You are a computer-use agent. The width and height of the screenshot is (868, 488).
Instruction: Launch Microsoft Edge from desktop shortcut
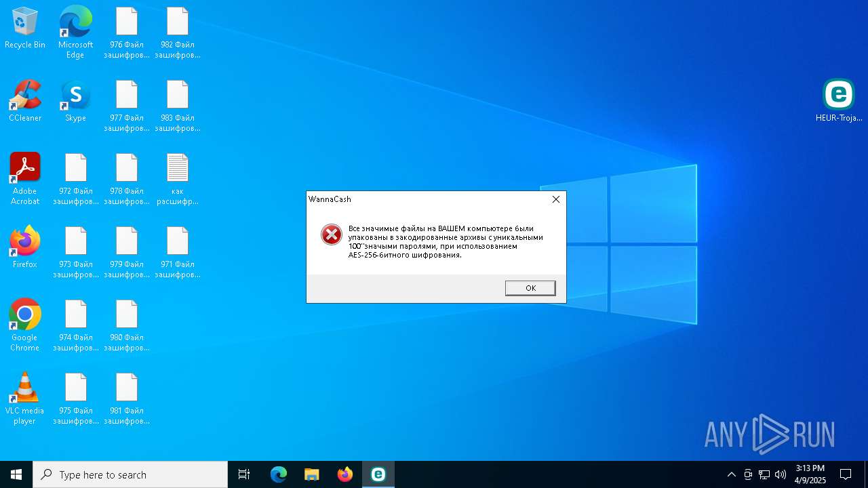pos(75,33)
